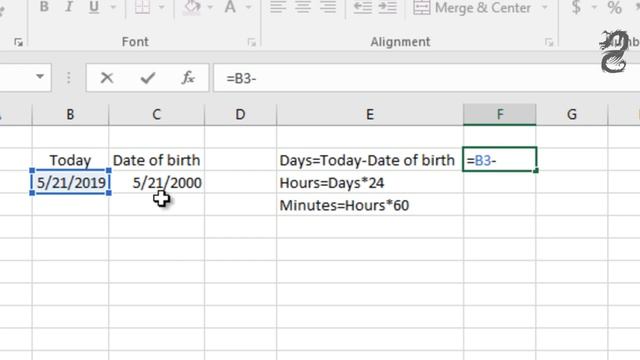Viewport: 640px width, 360px height.
Task: Select column G header
Action: click(x=572, y=114)
